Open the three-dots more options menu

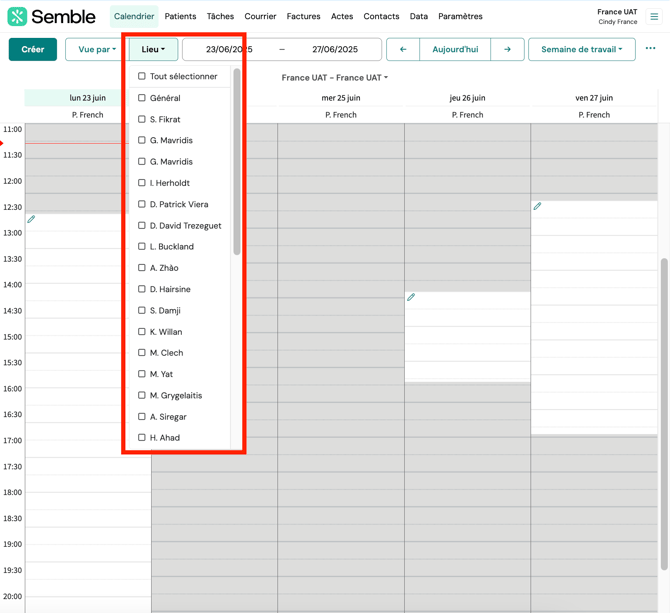(x=650, y=49)
